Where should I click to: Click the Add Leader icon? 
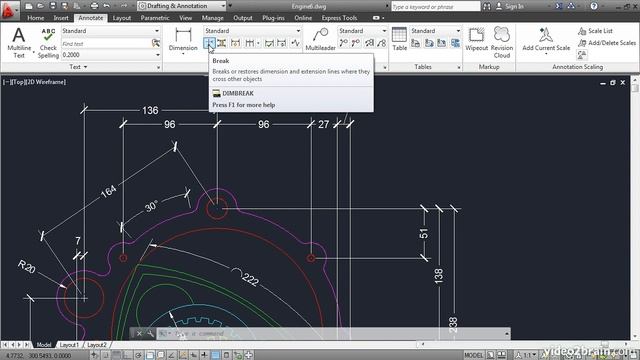(x=343, y=42)
